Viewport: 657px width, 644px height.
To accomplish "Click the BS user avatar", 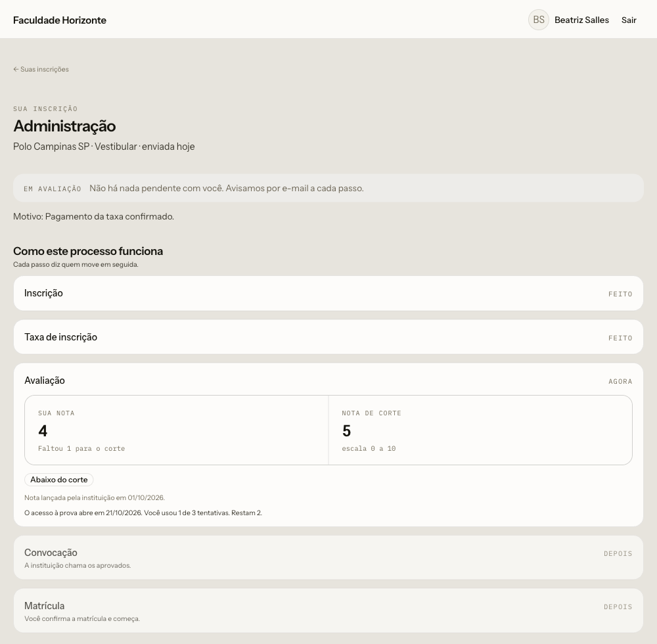I will (539, 20).
